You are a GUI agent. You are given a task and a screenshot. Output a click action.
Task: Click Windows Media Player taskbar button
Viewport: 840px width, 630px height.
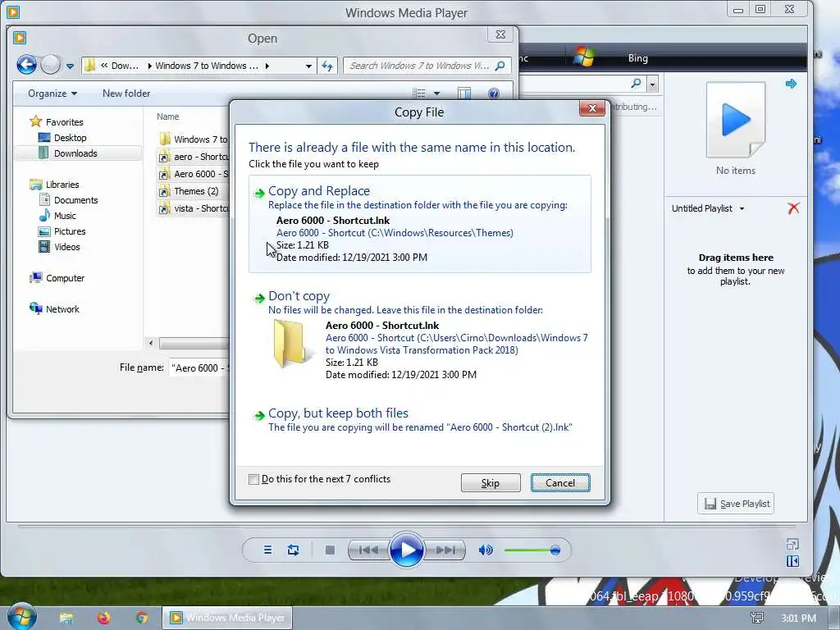click(227, 618)
